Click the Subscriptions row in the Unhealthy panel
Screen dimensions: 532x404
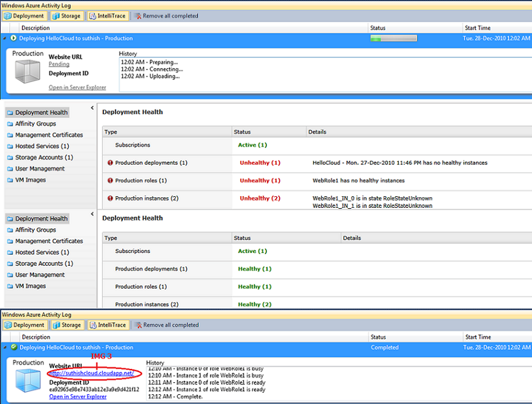(317, 145)
